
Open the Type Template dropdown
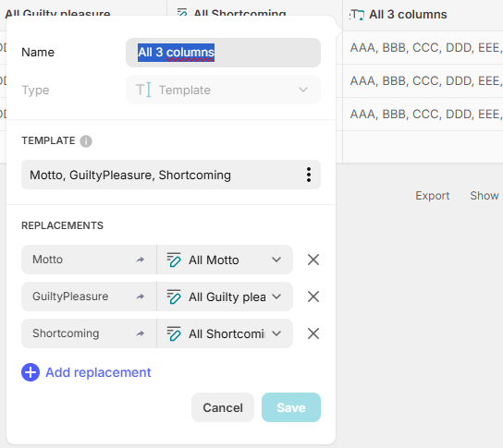pyautogui.click(x=223, y=90)
